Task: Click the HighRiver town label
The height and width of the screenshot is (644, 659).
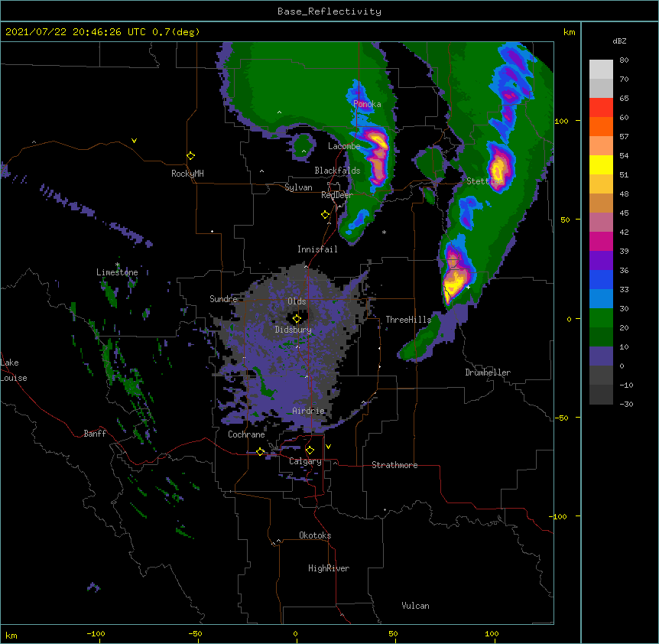Action: tap(329, 568)
